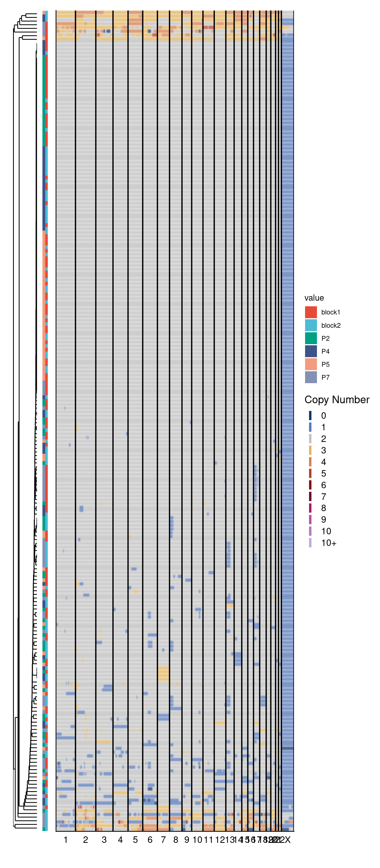Viewport: 380px width, 868px height.
Task: Click the 'P7' legend label
Action: point(325,377)
